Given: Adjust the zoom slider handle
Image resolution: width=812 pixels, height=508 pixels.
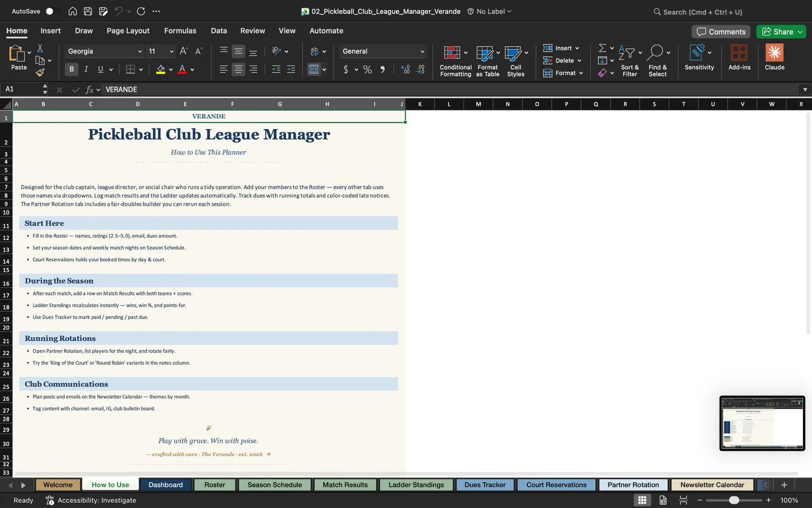Looking at the screenshot, I should [x=734, y=500].
